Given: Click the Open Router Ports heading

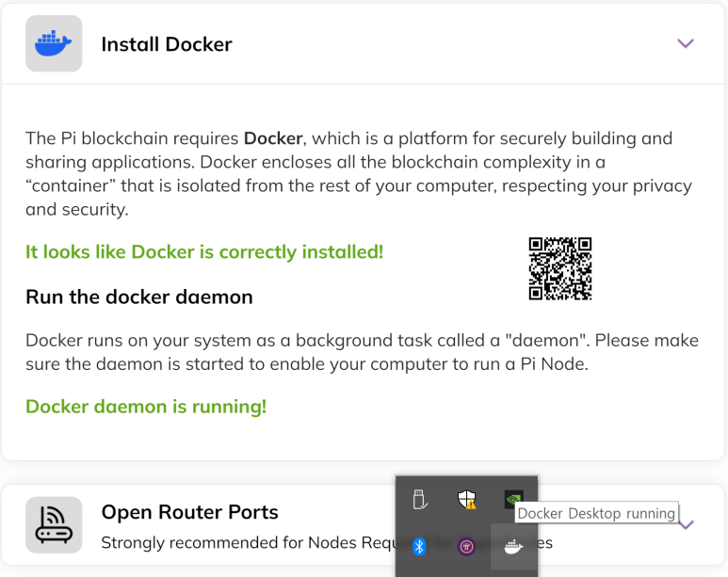Looking at the screenshot, I should coord(189,512).
